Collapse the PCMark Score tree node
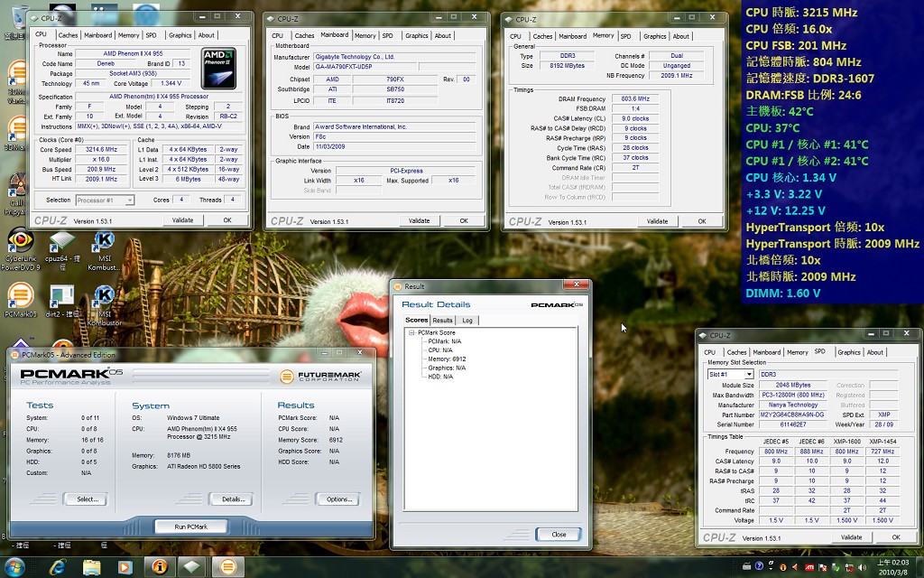The width and height of the screenshot is (924, 578). pos(411,332)
